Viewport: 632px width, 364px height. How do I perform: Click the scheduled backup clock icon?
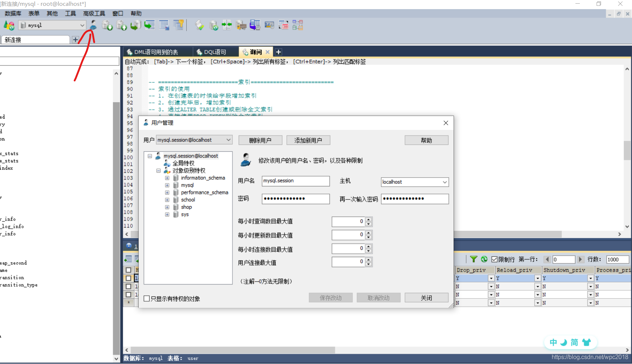point(255,25)
